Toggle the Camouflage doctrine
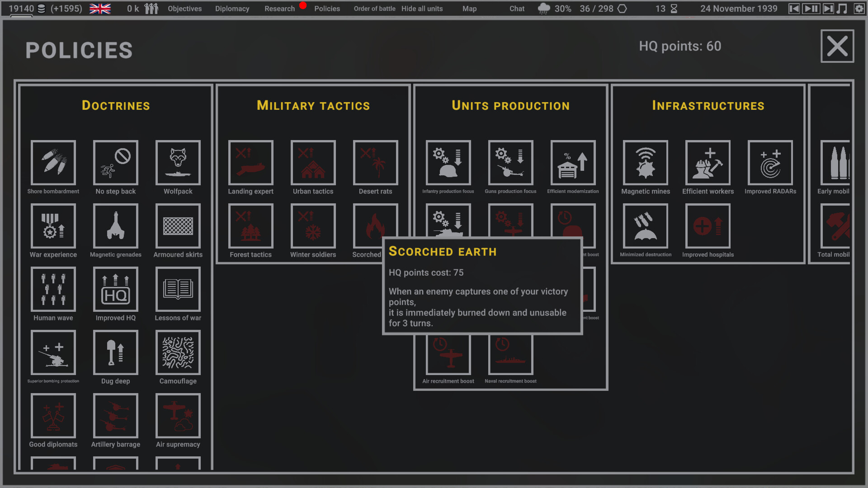This screenshot has width=868, height=488. click(x=177, y=353)
